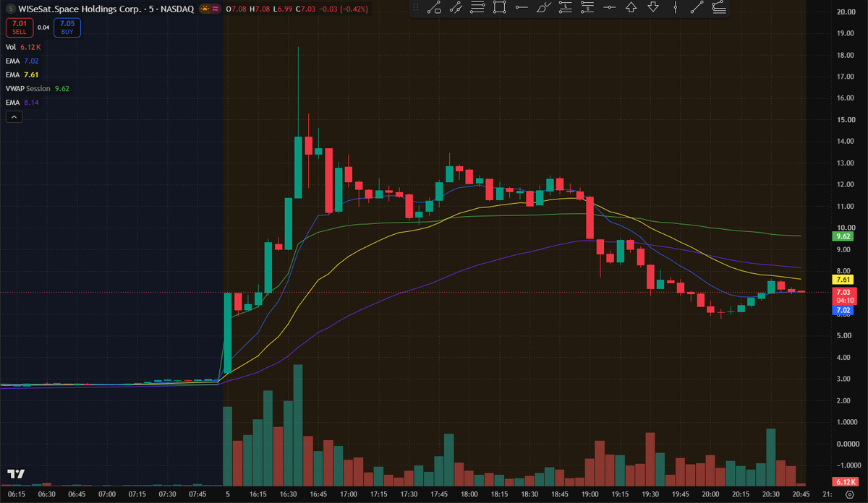Select the drawing tool marked with dollar sign
Viewport: 868px width, 503px height.
tap(587, 8)
